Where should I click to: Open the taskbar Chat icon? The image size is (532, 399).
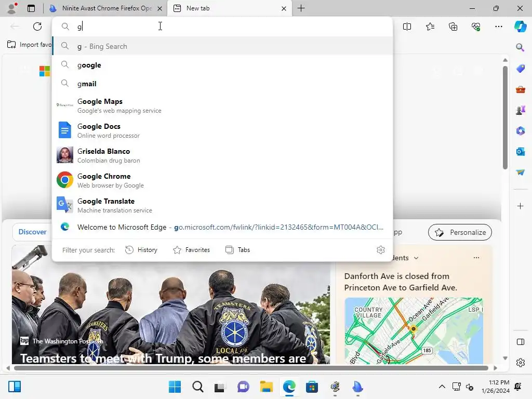tap(243, 387)
